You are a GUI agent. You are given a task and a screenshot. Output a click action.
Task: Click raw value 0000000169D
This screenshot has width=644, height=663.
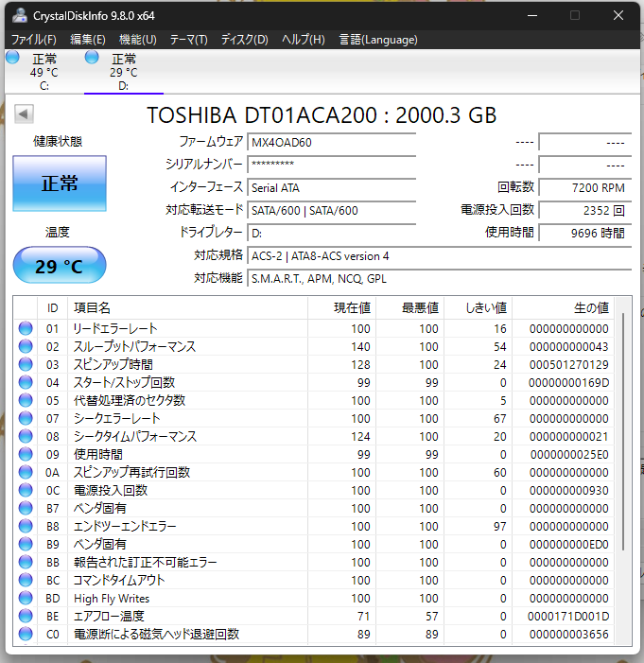coord(568,383)
